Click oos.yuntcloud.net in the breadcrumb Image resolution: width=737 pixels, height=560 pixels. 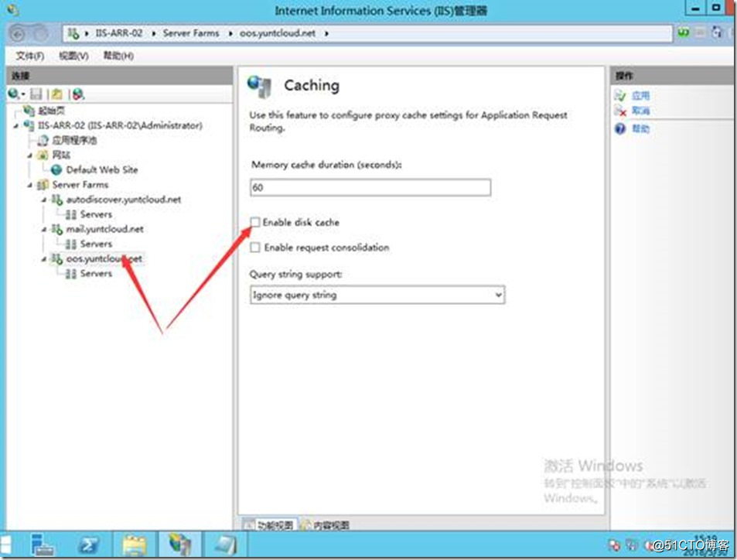[x=278, y=33]
